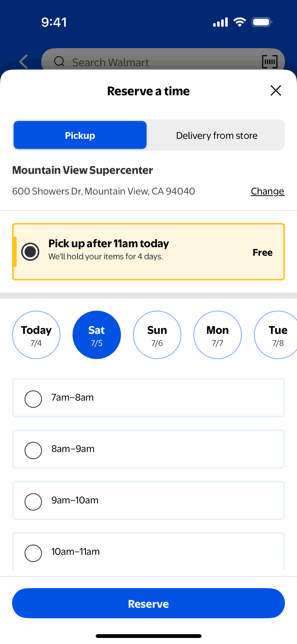This screenshot has height=644, width=297.
Task: Tap the Wi-Fi status icon
Action: tap(240, 22)
